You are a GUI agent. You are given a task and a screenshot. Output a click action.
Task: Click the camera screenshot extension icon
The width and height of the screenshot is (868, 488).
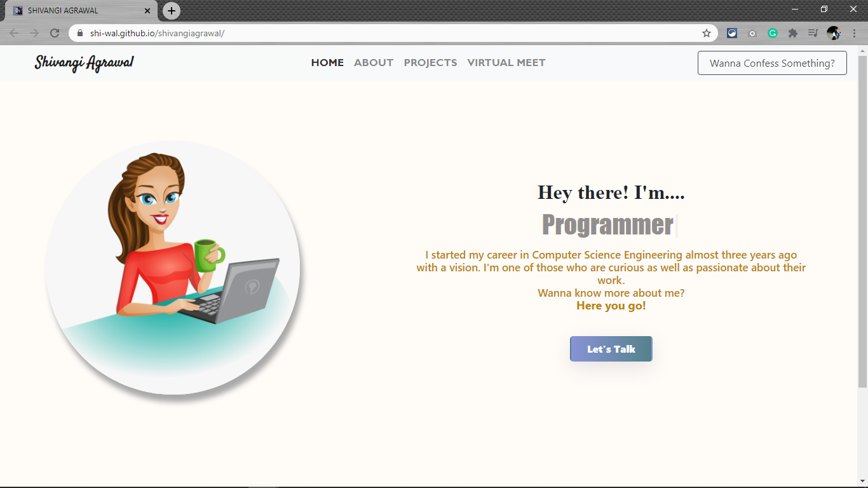[x=752, y=33]
